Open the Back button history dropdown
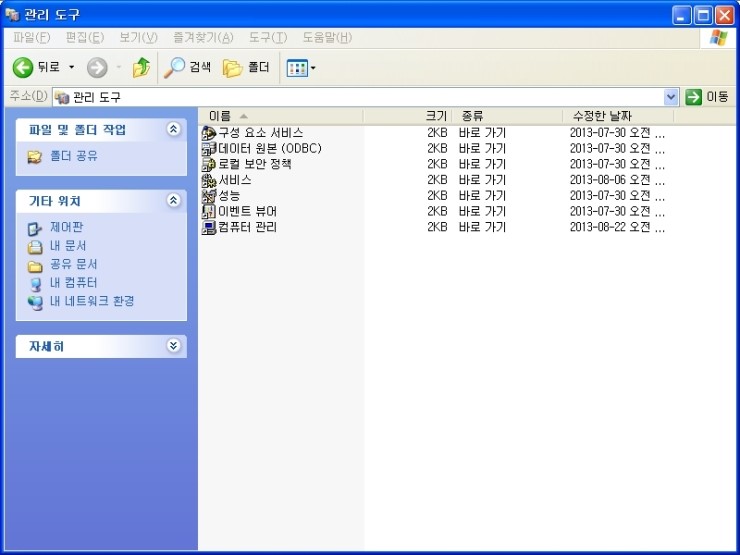The image size is (740, 555). pos(72,67)
